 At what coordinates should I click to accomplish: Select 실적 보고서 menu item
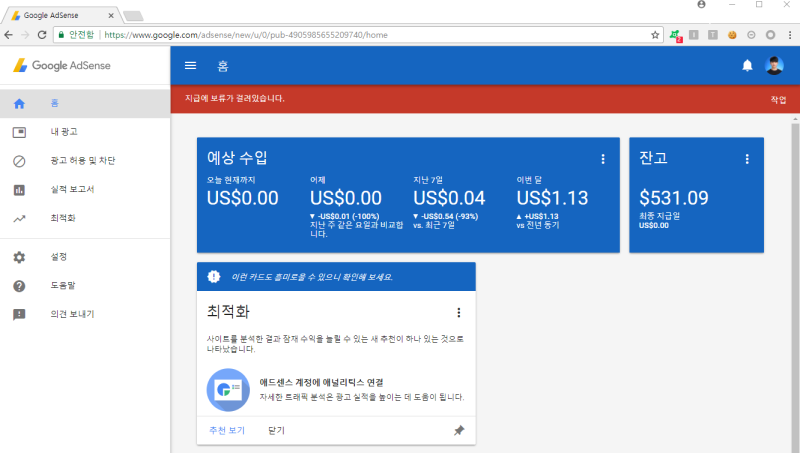pyautogui.click(x=85, y=189)
